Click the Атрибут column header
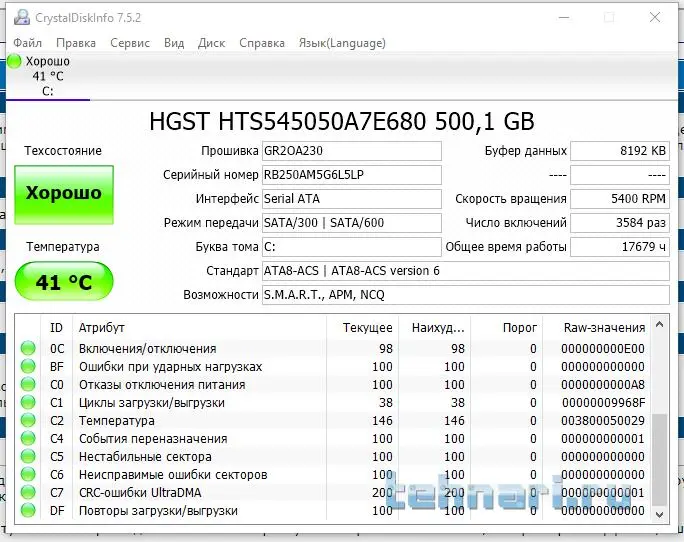 (x=199, y=328)
